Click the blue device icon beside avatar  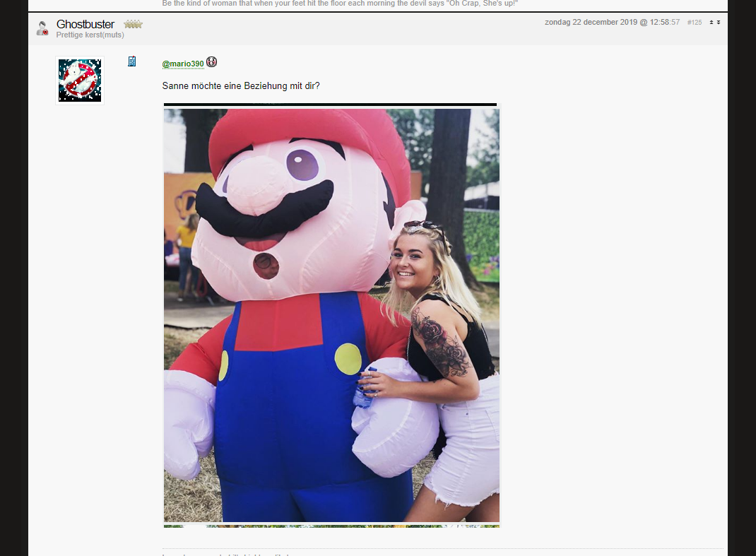point(131,61)
